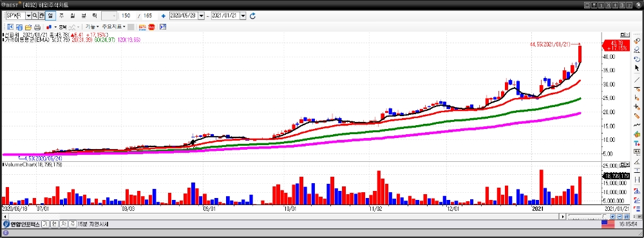This screenshot has height=238, width=644.
Task: Click the stock search magnifier icon
Action: [35, 15]
